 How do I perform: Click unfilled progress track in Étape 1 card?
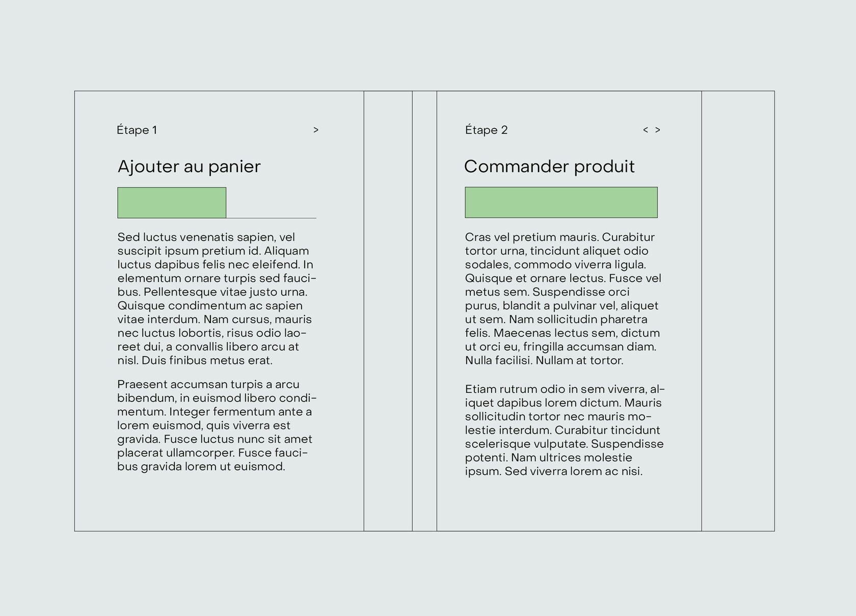coord(271,215)
